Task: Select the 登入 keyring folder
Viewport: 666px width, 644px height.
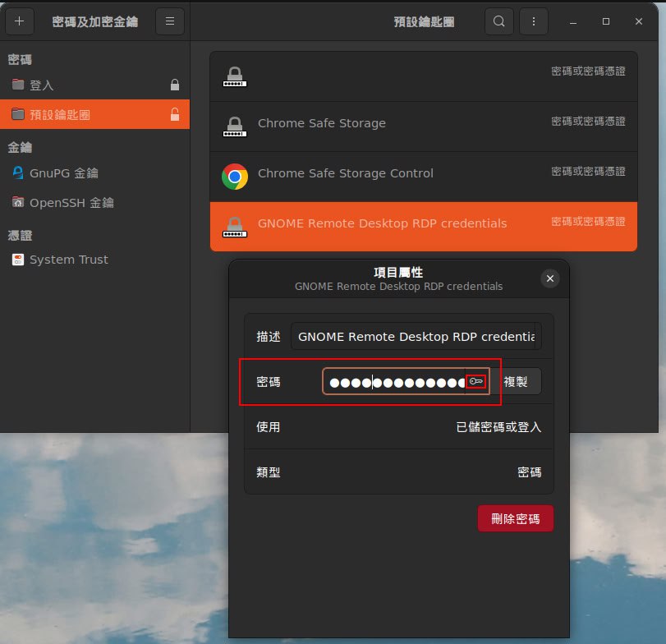Action: 94,85
